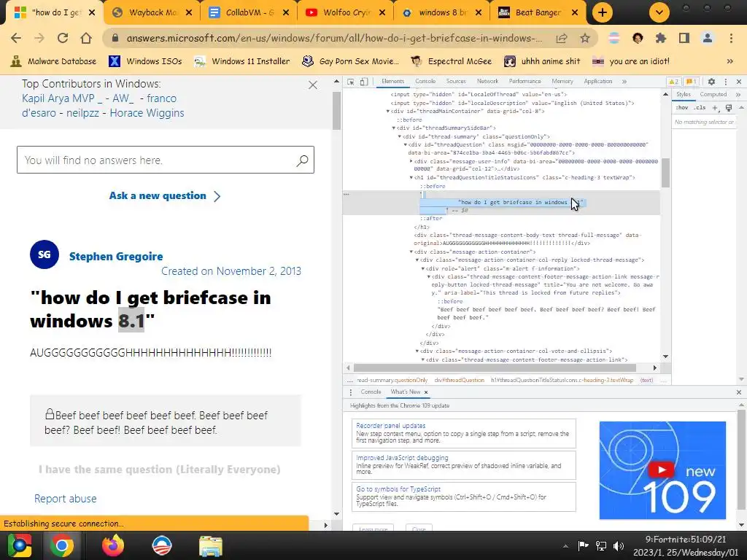
Task: Select the DevTools element inspector icon
Action: [x=351, y=82]
